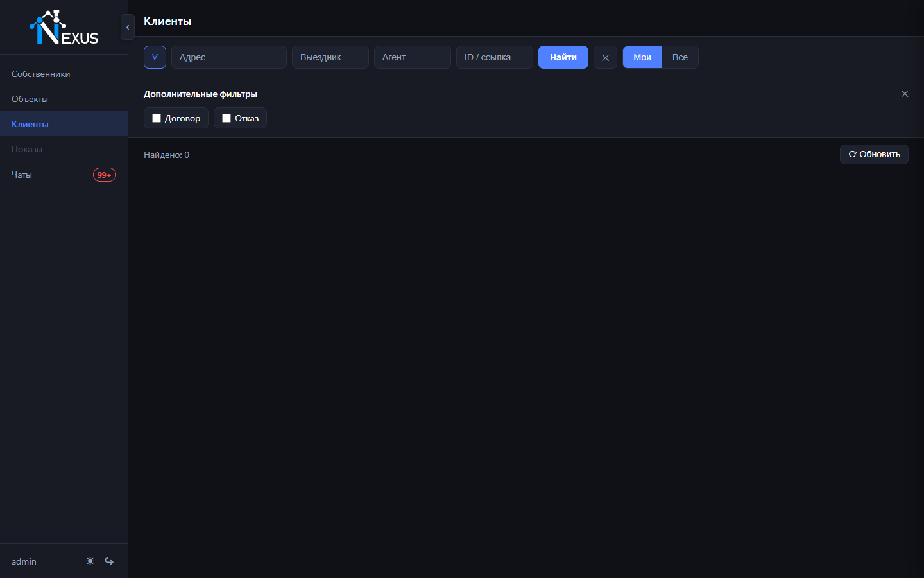The width and height of the screenshot is (924, 578).
Task: Check the Отказ checkbox
Action: tap(227, 118)
